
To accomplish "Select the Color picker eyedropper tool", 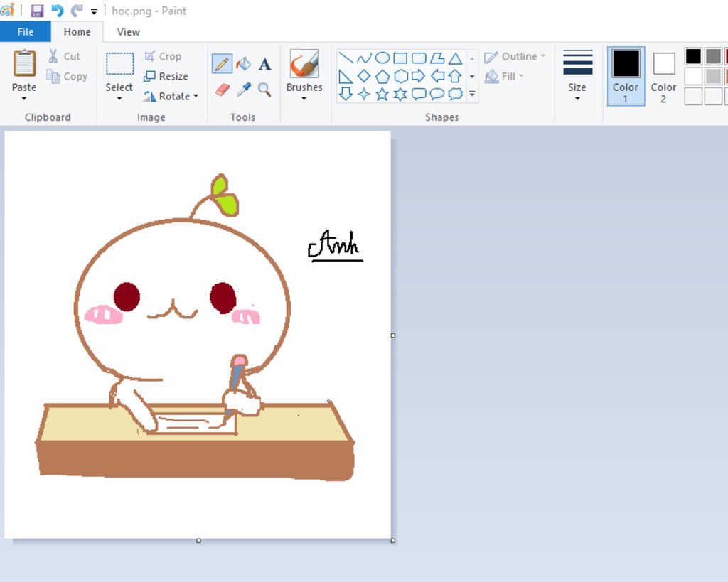I will [x=244, y=89].
